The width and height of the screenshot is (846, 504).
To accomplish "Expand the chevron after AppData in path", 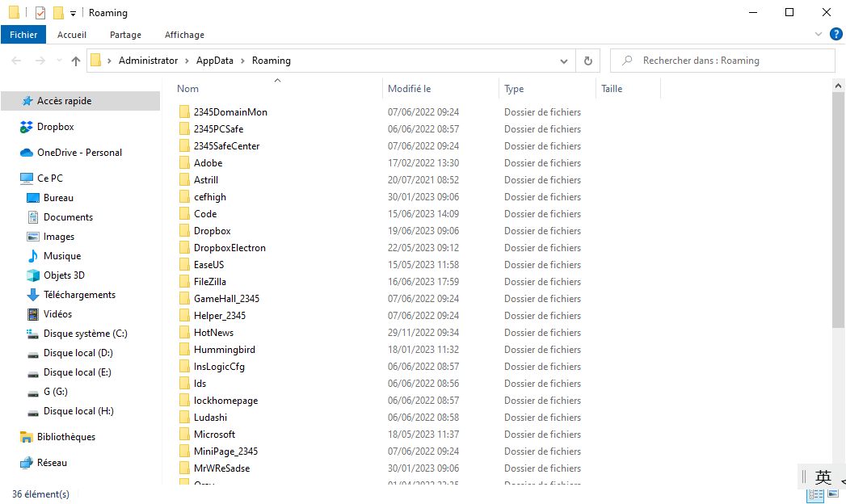I will click(x=242, y=61).
